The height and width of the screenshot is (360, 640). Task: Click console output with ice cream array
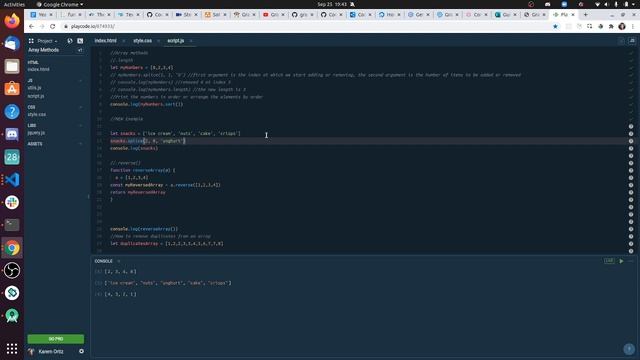point(168,283)
